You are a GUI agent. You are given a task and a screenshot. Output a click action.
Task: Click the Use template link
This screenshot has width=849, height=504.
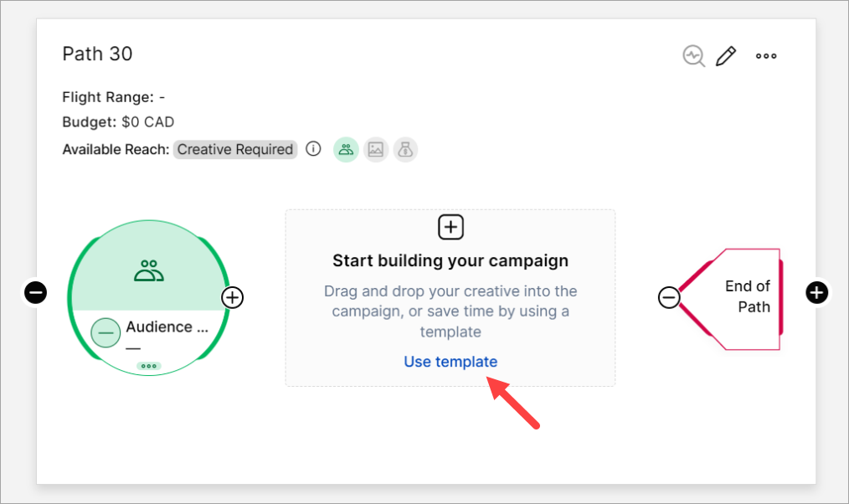coord(450,362)
